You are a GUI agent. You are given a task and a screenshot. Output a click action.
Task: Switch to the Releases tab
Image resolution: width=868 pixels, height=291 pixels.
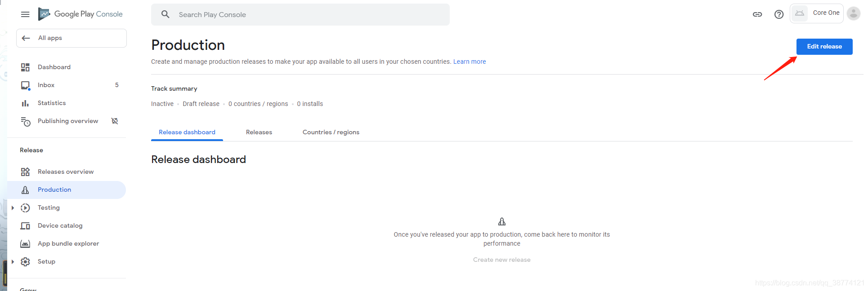259,132
